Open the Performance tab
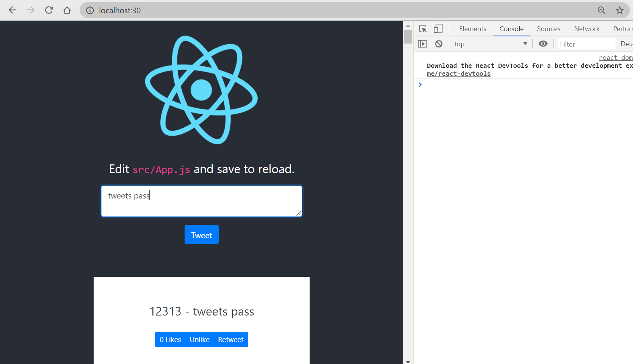The image size is (633, 364). (623, 29)
